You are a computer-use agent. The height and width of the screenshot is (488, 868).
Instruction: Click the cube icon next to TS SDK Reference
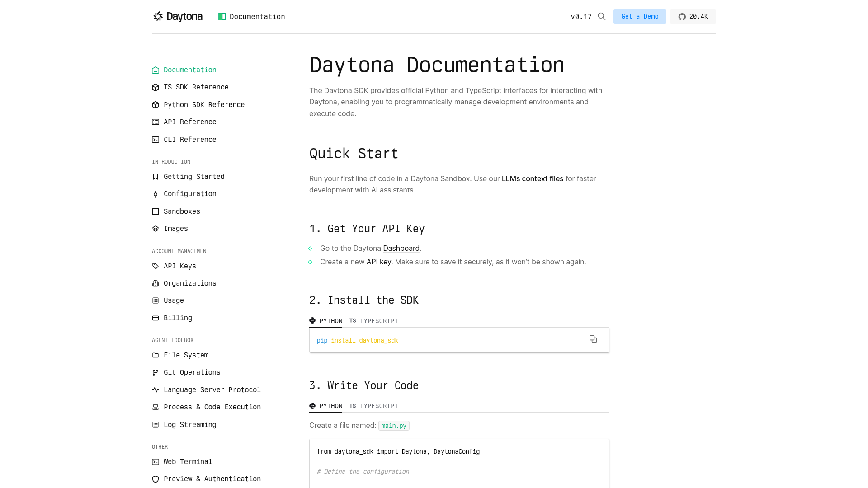tap(156, 87)
